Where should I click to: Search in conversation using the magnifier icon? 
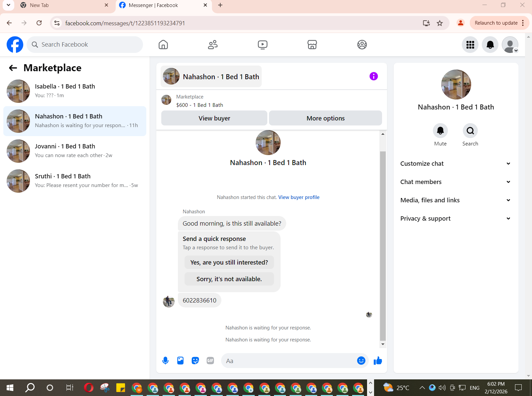(470, 131)
